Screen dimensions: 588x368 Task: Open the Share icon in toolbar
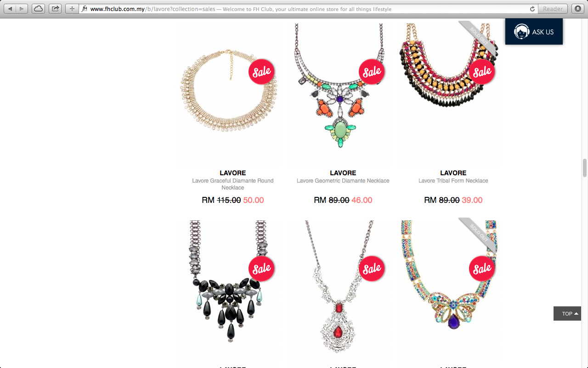pos(56,9)
